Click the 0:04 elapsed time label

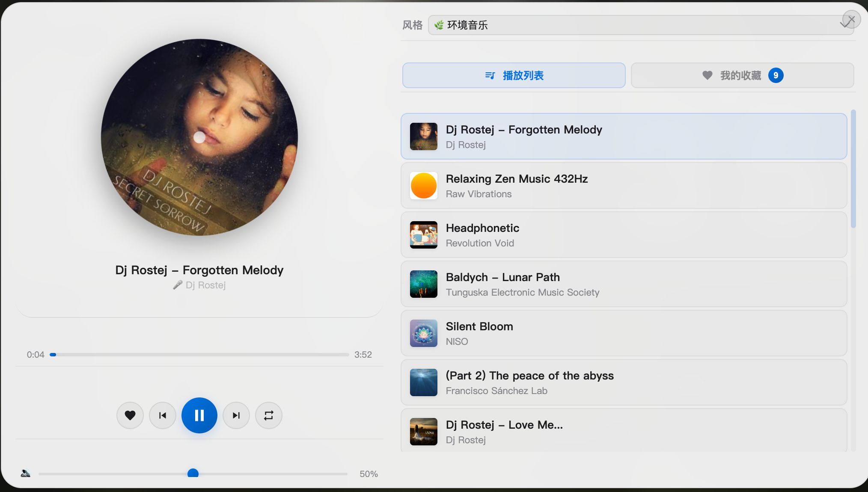[x=36, y=355]
